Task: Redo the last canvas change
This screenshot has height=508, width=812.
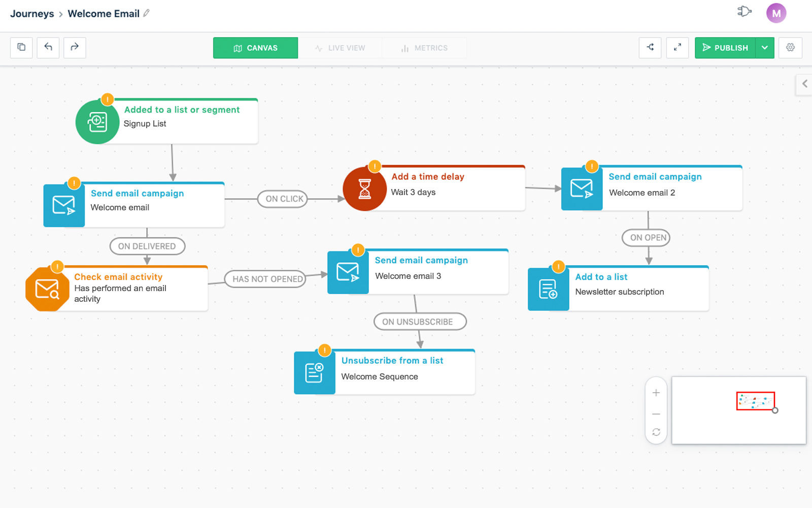Action: 75,47
